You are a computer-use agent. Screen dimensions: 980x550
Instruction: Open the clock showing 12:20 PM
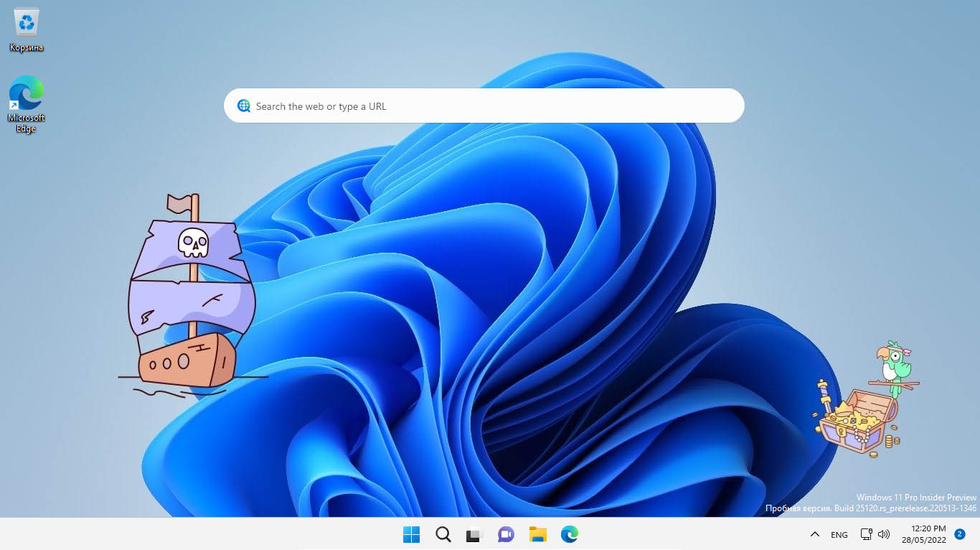coord(924,534)
